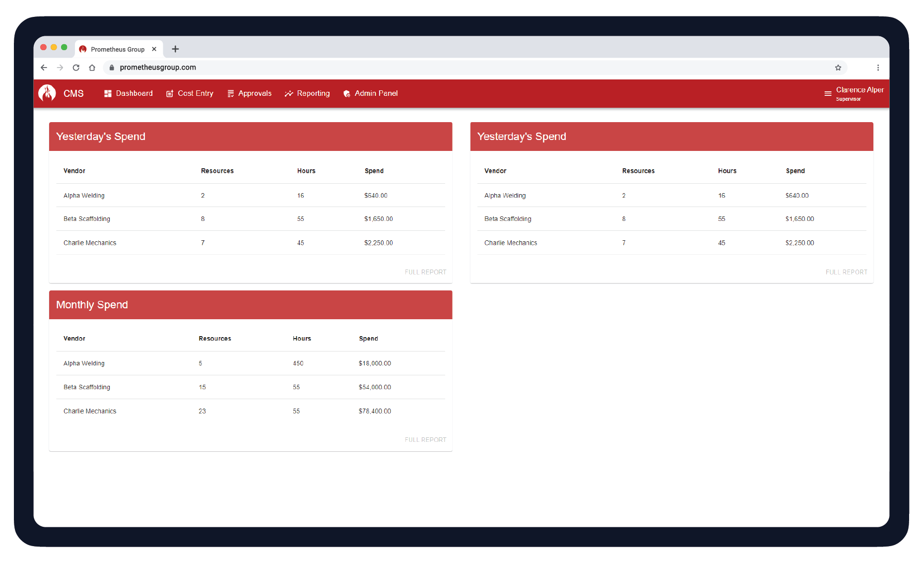Screen dimensions: 924x563
Task: Bookmark the page with the star icon
Action: (x=838, y=68)
